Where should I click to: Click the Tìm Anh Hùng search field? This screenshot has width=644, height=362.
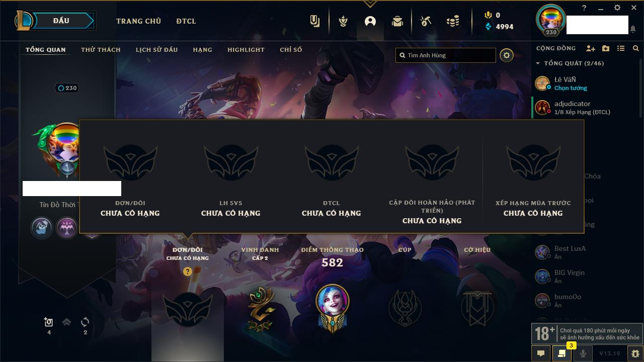click(446, 55)
